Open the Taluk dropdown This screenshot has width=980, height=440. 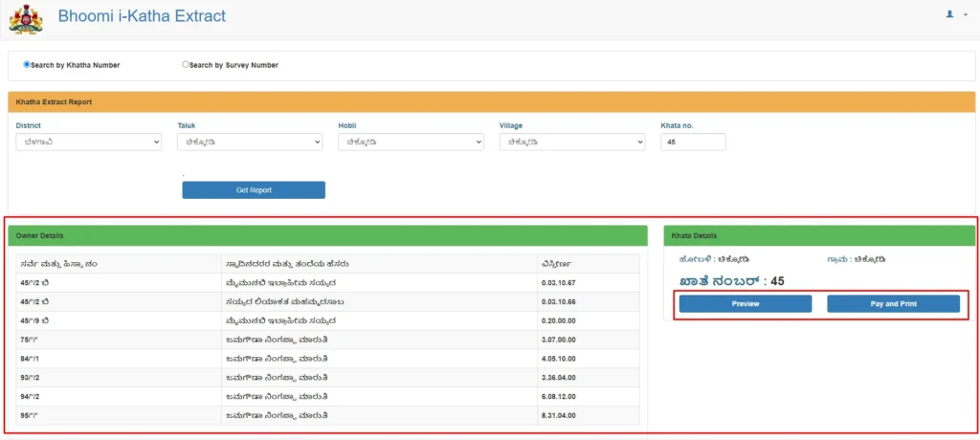(x=250, y=142)
